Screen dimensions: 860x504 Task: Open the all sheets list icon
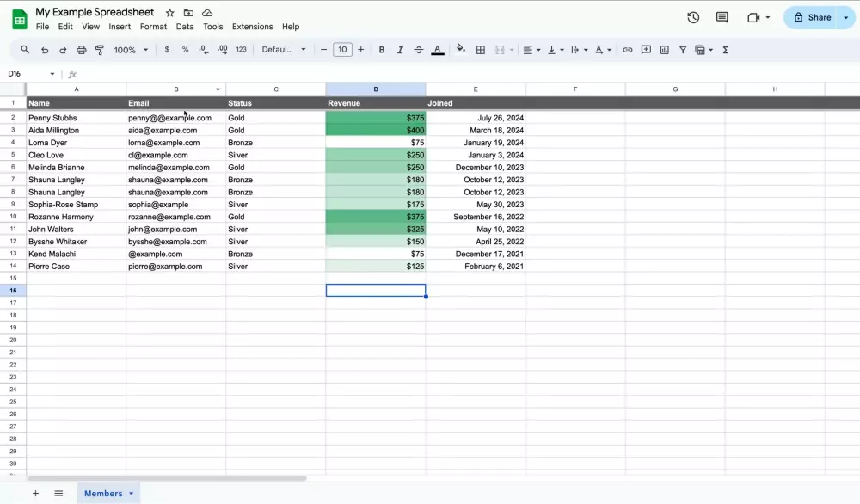pos(58,493)
